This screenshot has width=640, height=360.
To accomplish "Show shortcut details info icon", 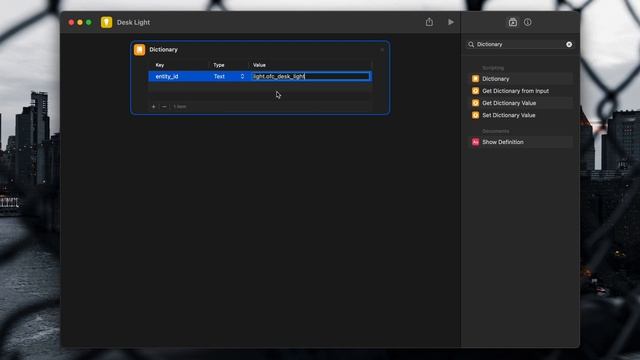I will pyautogui.click(x=528, y=22).
